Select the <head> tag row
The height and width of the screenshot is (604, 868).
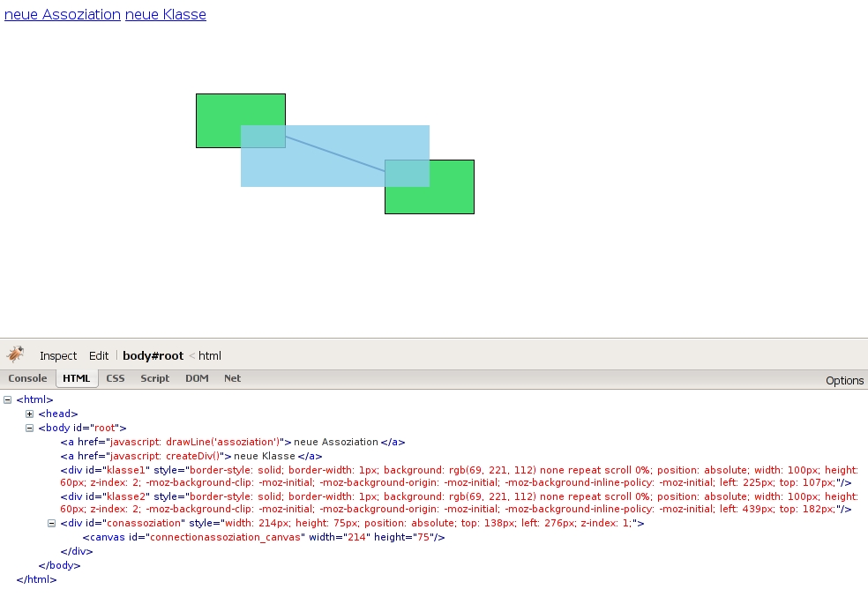(58, 414)
